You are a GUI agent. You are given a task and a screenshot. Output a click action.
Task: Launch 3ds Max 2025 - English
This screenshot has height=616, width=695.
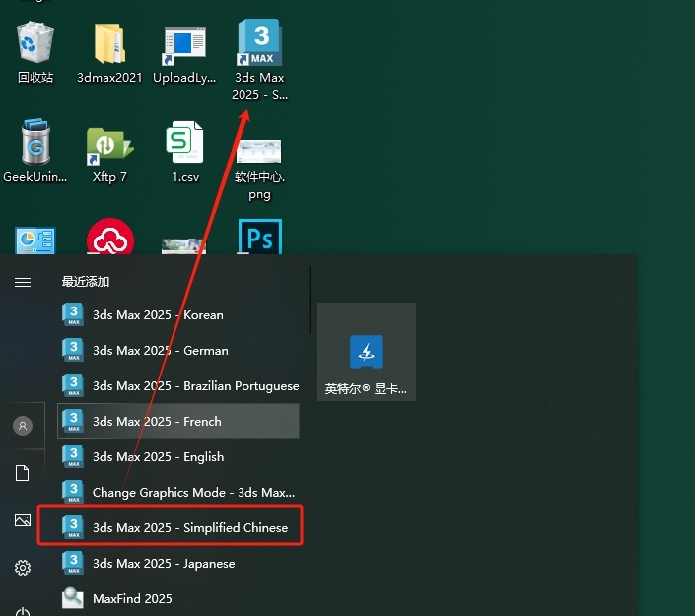[178, 456]
